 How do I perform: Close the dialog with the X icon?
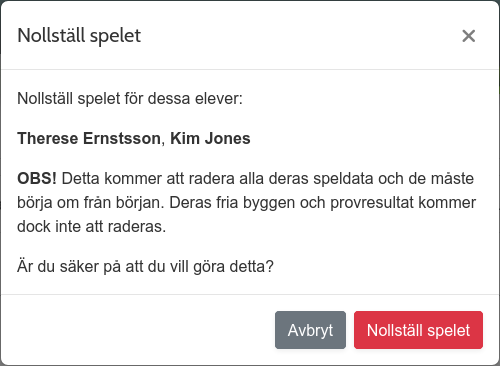pyautogui.click(x=468, y=36)
